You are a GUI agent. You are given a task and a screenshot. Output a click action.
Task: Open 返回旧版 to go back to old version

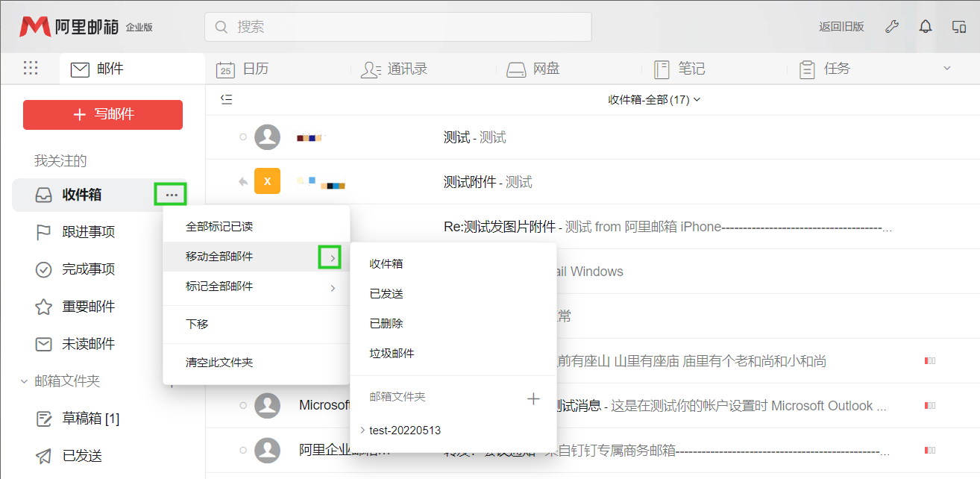point(841,26)
